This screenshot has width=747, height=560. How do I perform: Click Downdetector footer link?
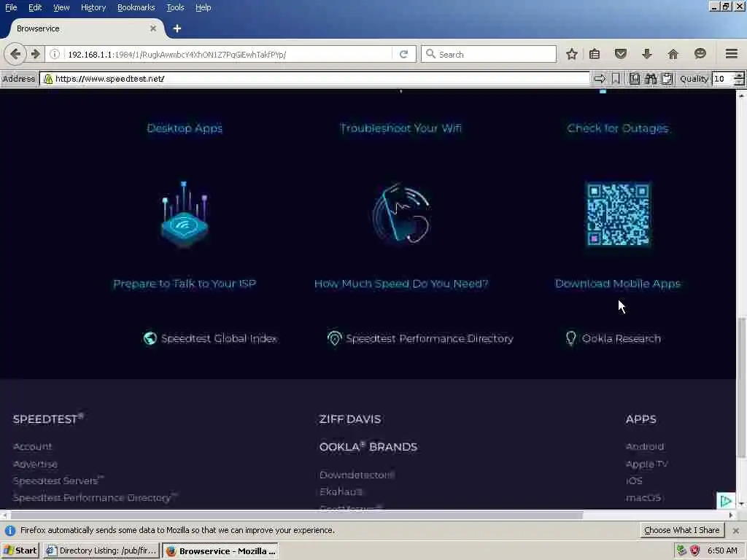pyautogui.click(x=357, y=475)
